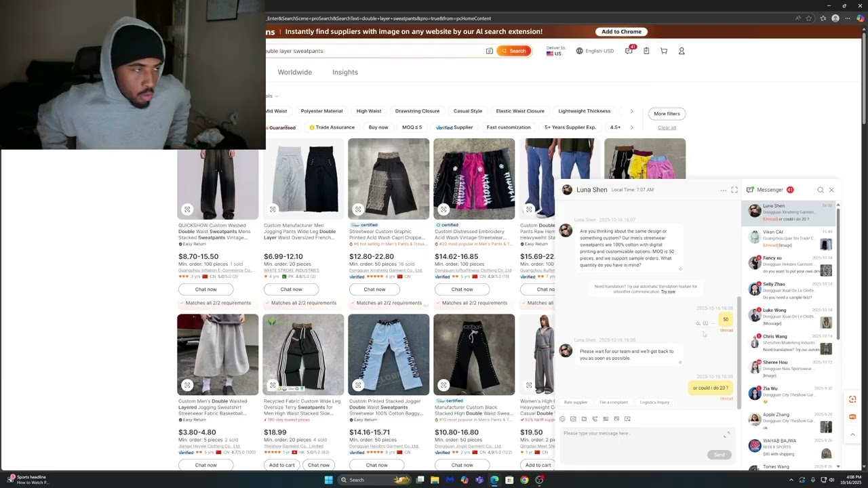Click the Logistics Inquiry button

[x=654, y=403]
